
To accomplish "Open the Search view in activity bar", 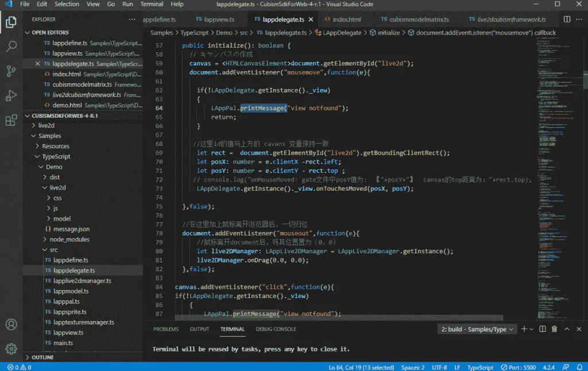I will point(11,47).
